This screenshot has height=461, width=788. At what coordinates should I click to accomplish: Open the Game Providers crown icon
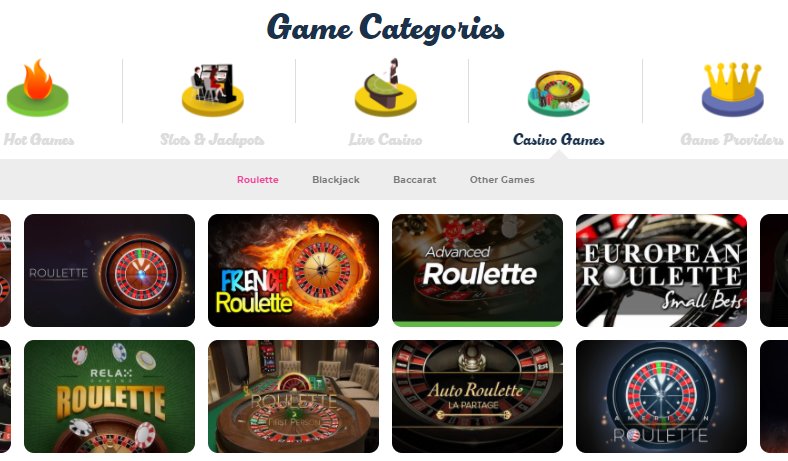coord(732,89)
